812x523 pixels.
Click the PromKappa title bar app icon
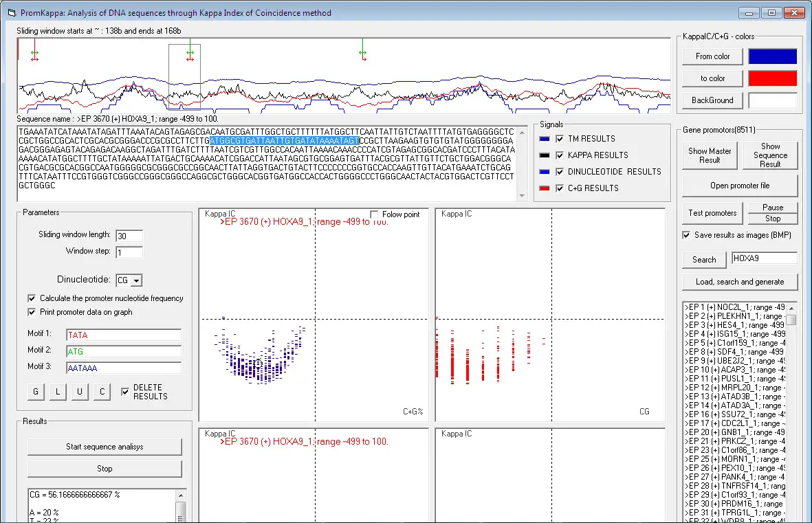tap(12, 12)
